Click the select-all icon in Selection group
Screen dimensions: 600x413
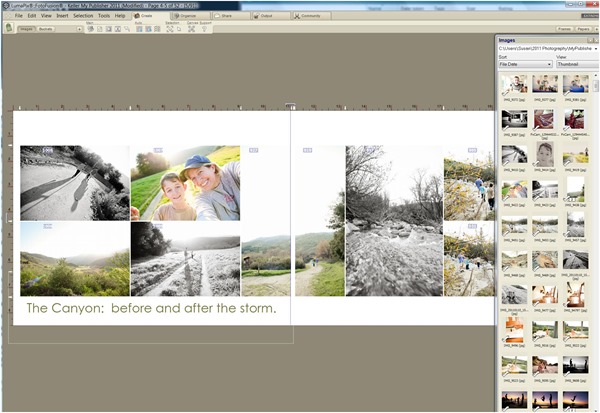pyautogui.click(x=170, y=29)
